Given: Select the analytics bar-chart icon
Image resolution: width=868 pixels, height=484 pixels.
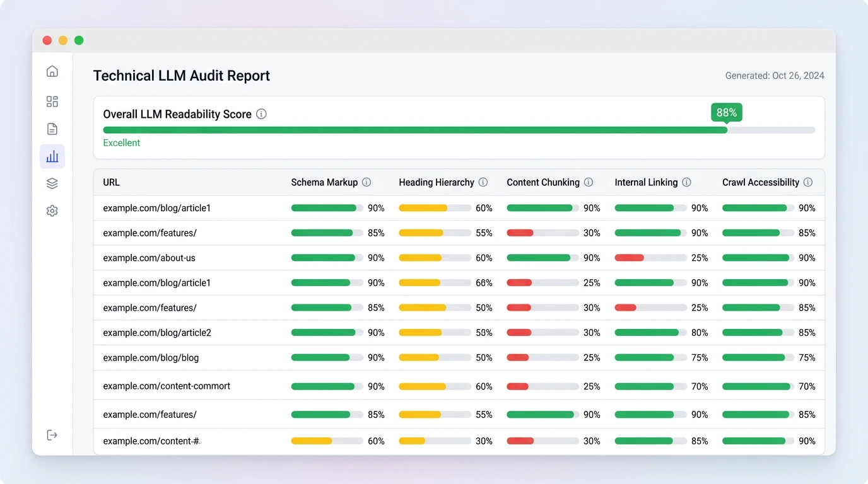Looking at the screenshot, I should (52, 156).
